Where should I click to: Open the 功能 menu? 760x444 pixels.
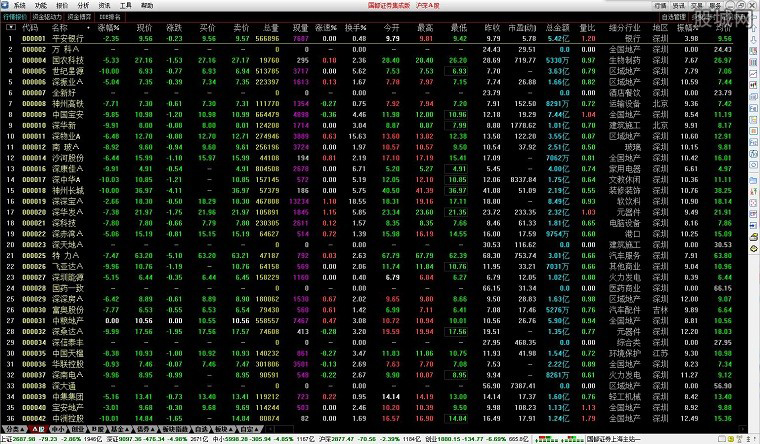point(41,5)
